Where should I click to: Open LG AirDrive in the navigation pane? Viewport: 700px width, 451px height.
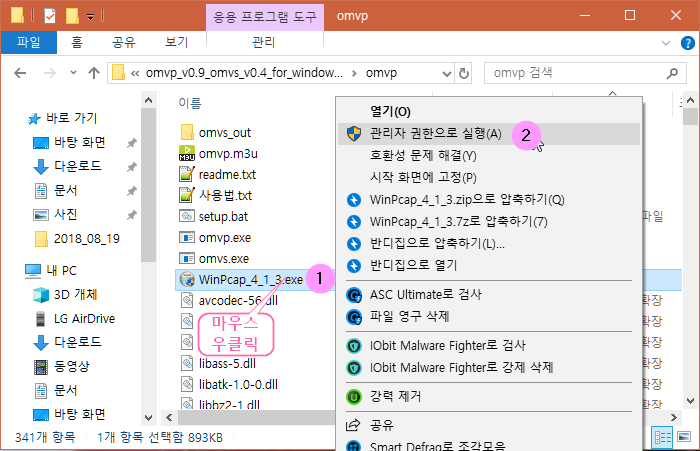point(84,319)
